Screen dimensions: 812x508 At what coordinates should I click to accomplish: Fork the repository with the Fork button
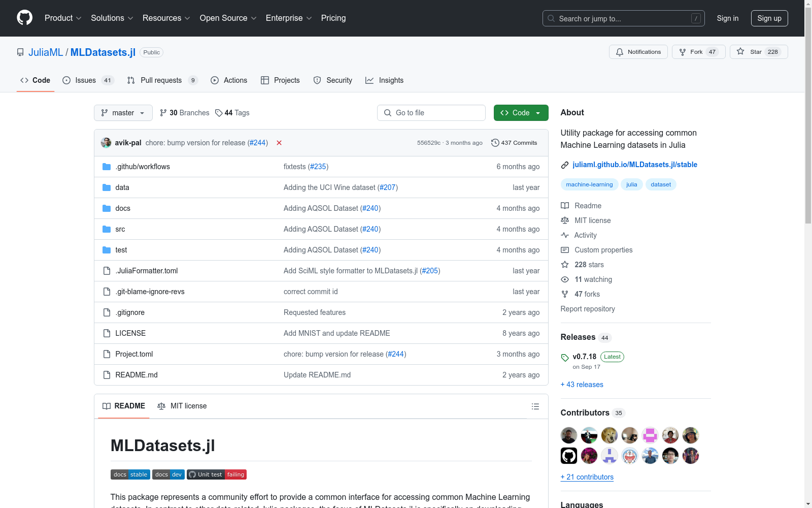point(699,52)
